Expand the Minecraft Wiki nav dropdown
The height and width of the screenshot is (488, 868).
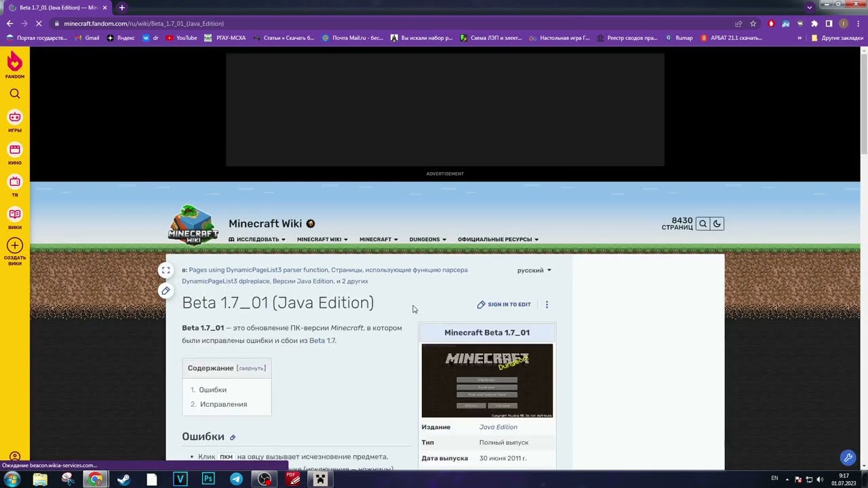pyautogui.click(x=322, y=239)
